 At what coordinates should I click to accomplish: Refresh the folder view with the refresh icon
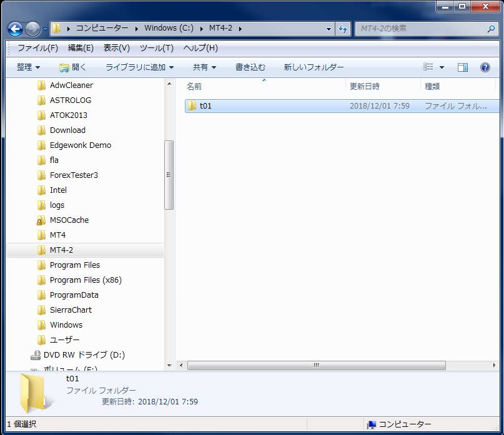[342, 28]
